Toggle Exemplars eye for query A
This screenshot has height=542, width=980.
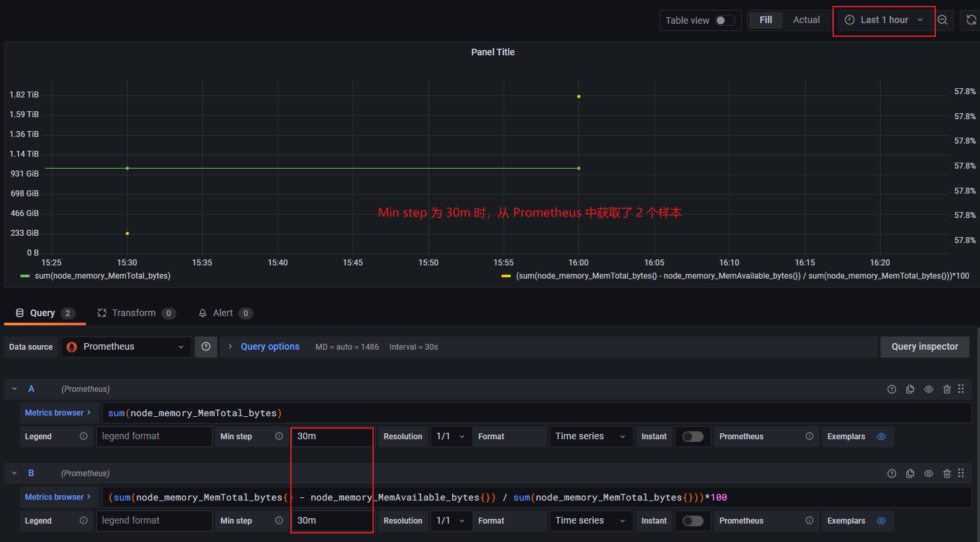pyautogui.click(x=881, y=437)
